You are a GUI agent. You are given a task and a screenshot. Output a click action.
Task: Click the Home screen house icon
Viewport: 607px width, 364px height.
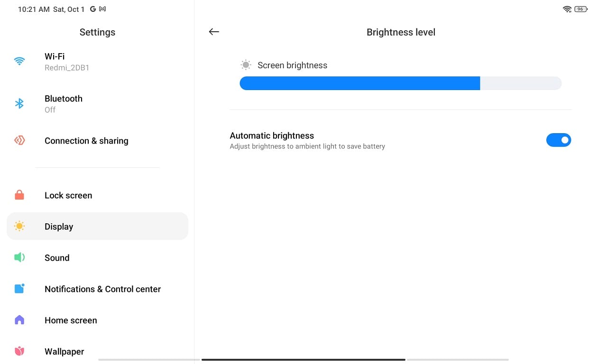point(19,320)
